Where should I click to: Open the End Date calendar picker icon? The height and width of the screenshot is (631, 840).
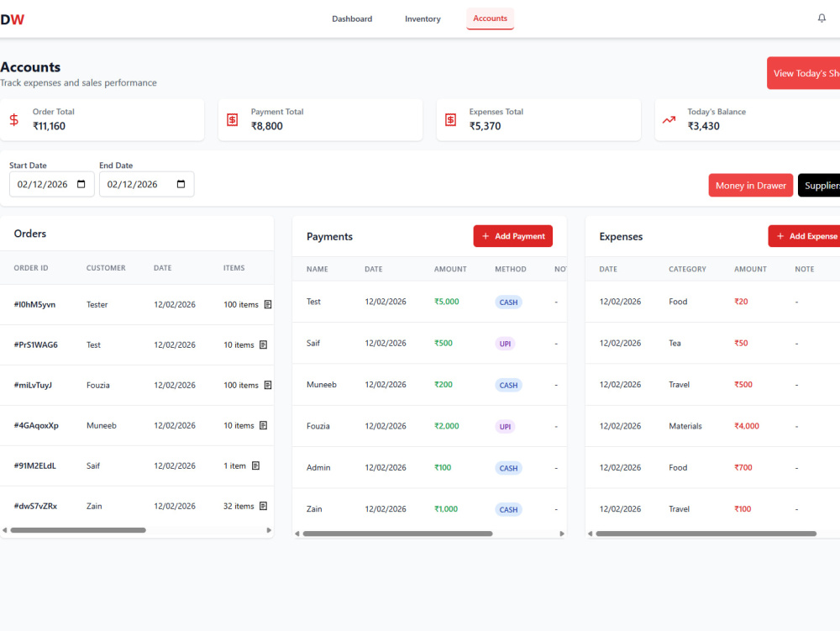181,184
